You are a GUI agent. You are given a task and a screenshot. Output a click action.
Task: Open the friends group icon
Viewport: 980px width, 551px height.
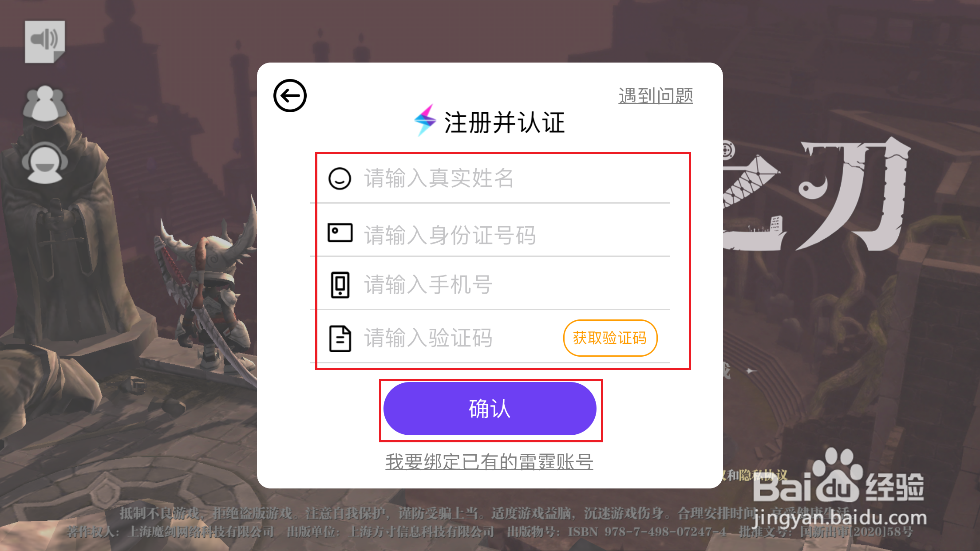45,104
